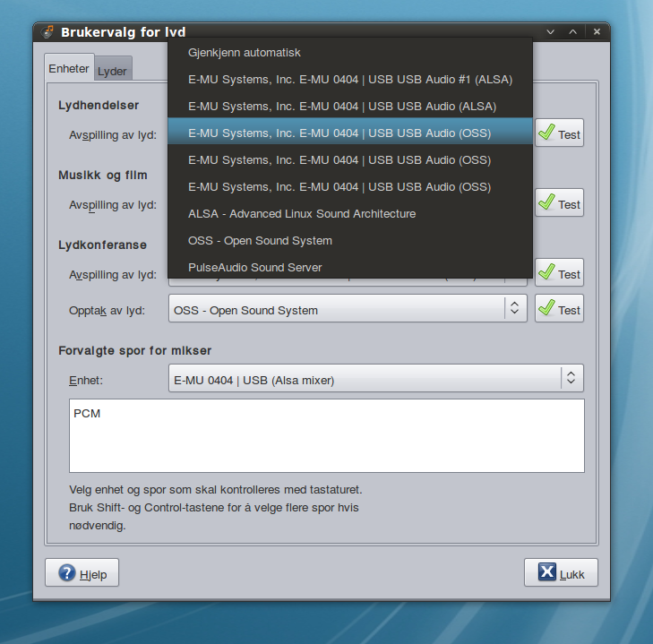Select OSS - Open Sound System list entry
The image size is (653, 644).
350,241
